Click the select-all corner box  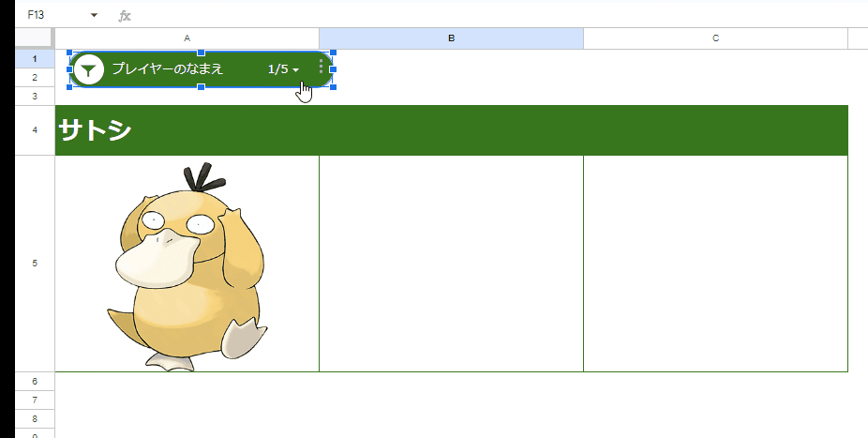click(x=35, y=38)
